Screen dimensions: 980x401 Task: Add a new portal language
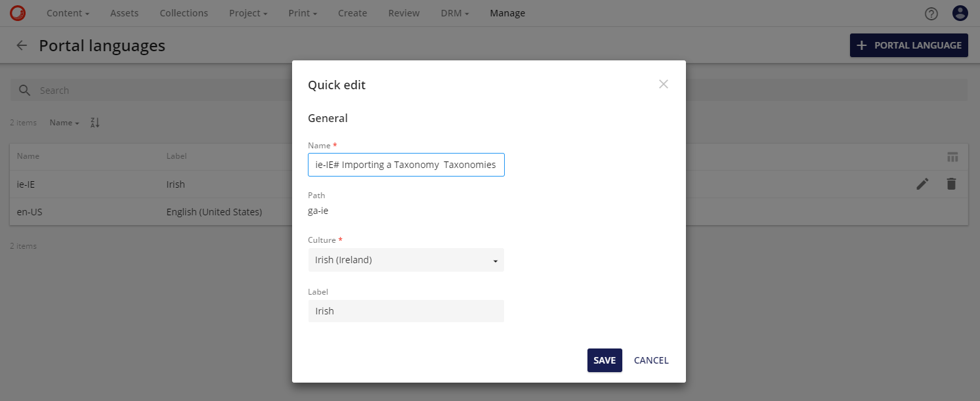pyautogui.click(x=908, y=45)
